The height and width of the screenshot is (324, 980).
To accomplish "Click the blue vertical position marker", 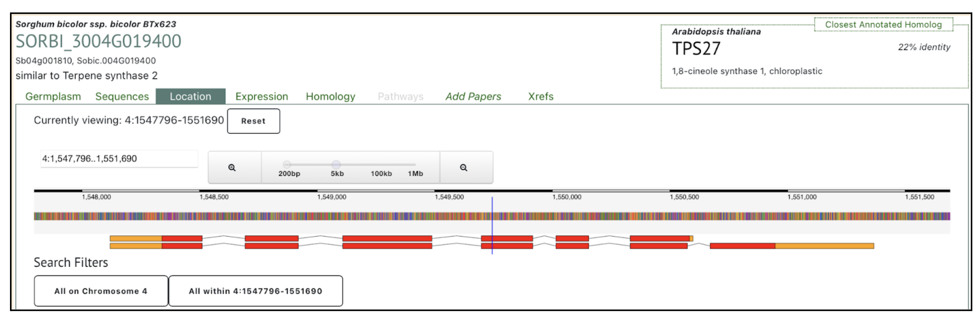I will [492, 225].
